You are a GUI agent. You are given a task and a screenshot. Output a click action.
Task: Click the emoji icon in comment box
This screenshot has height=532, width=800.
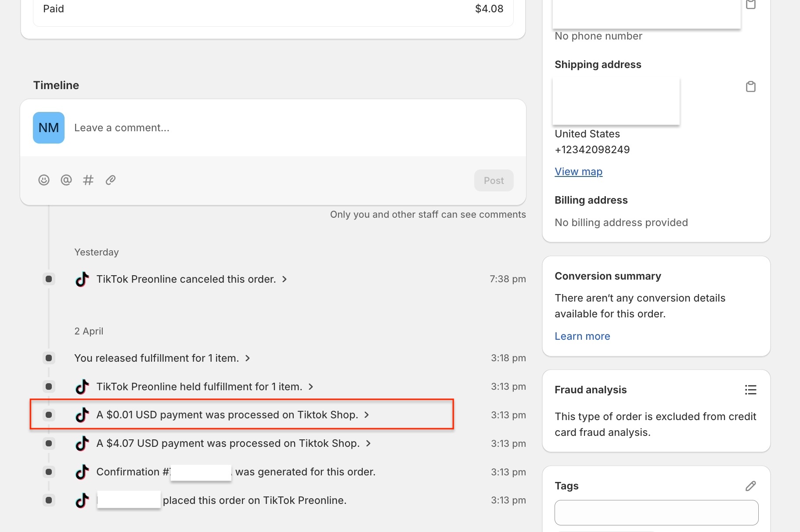click(x=44, y=180)
